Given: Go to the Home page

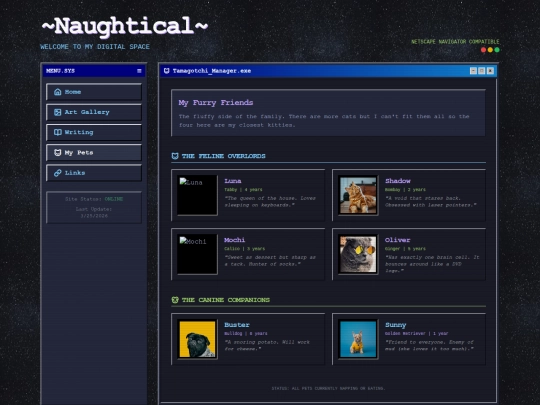Looking at the screenshot, I should coord(94,92).
